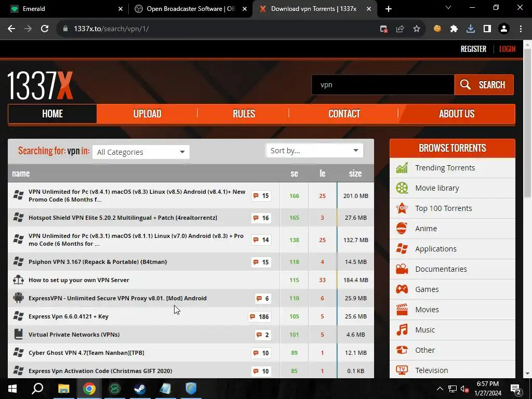Click the Top 100 Torrents star icon
The height and width of the screenshot is (399, 532).
point(402,208)
